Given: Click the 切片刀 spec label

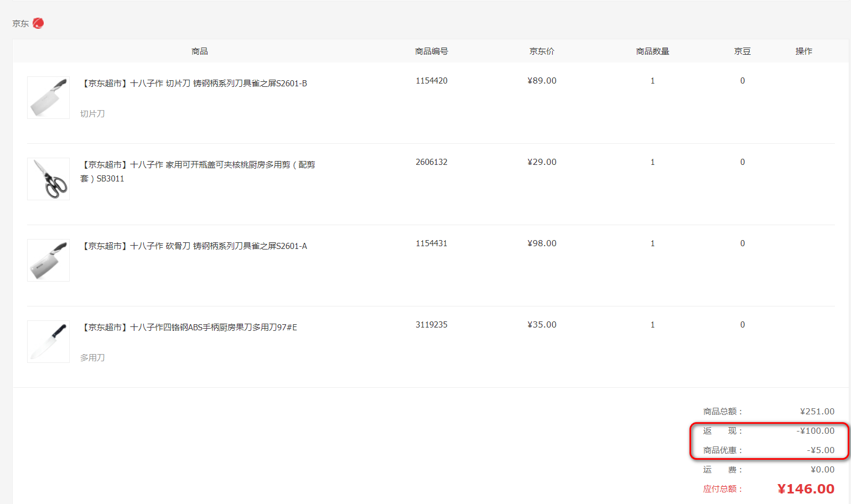Looking at the screenshot, I should coord(92,114).
